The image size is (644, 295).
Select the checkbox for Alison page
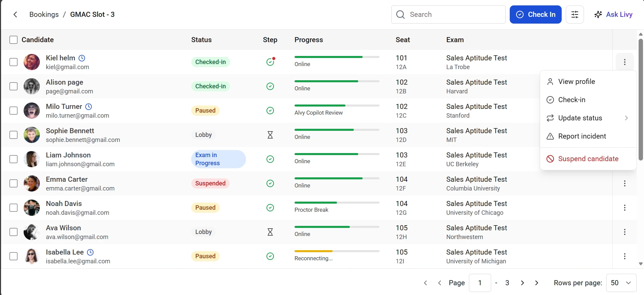tap(13, 86)
